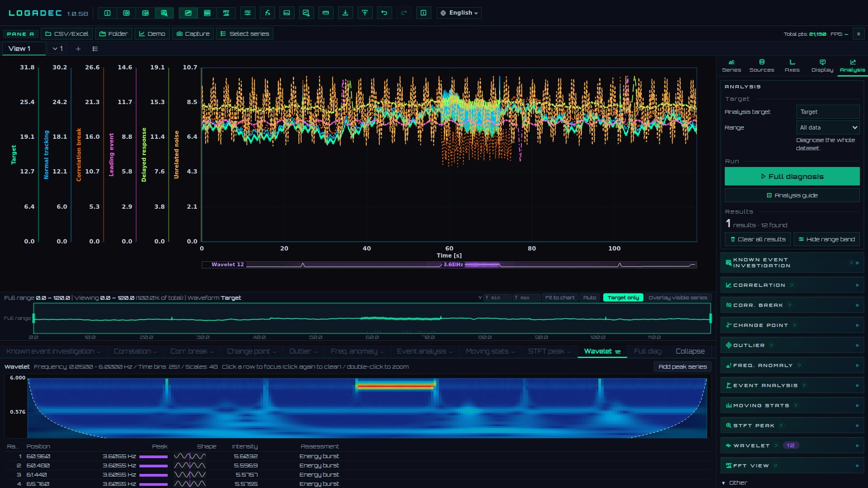
Task: Click the download arrow toolbar icon
Action: [x=346, y=13]
